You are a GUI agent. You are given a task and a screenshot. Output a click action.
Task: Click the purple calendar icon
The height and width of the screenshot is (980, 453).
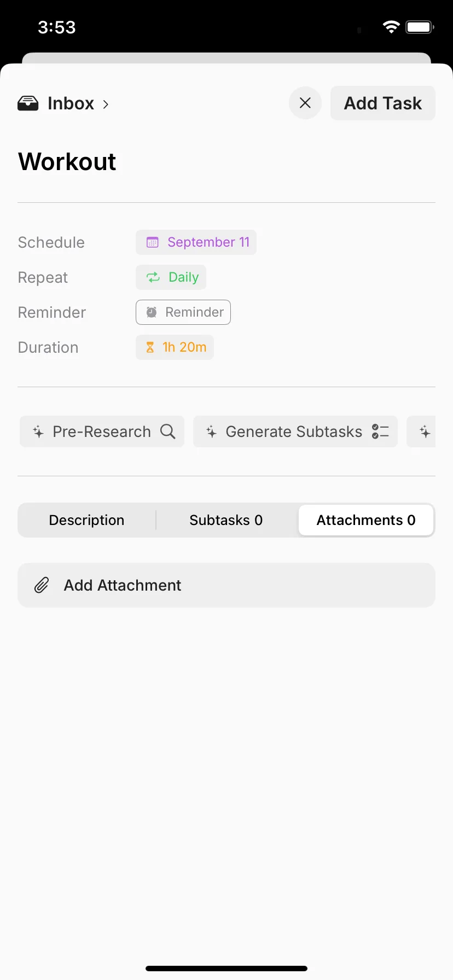(x=153, y=242)
